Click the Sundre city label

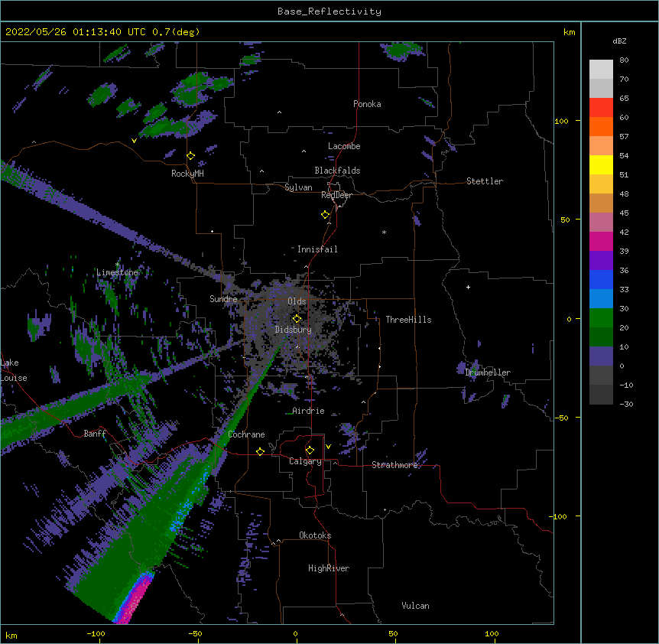[223, 299]
